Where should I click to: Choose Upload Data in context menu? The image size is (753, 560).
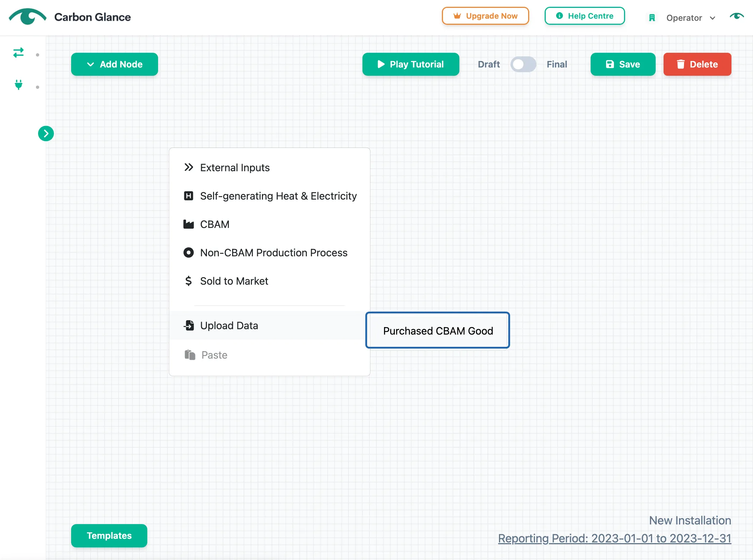[269, 326]
